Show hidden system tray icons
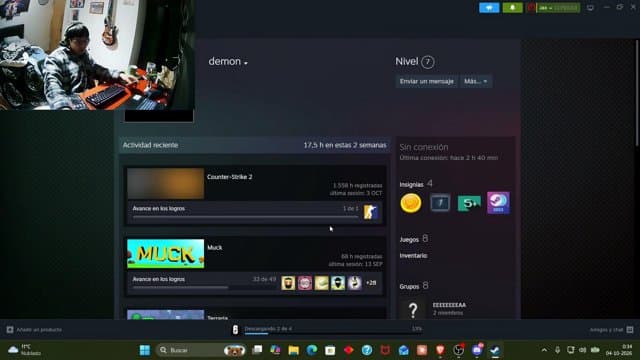This screenshot has width=640, height=360. (x=544, y=350)
